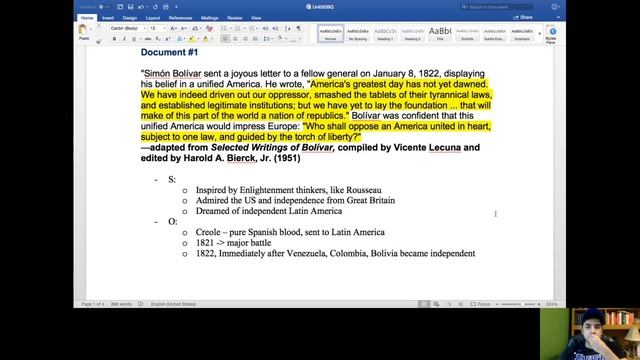
Task: Apply the Title style
Action: click(440, 33)
